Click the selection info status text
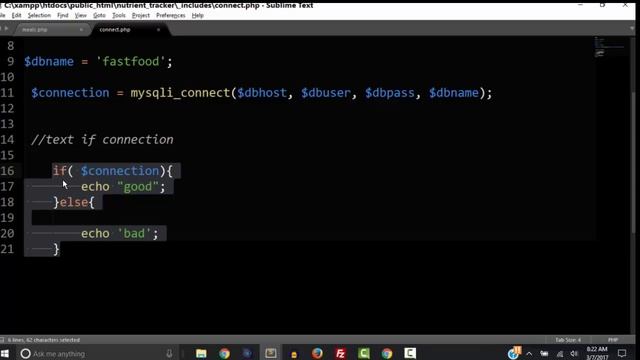 coord(44,340)
